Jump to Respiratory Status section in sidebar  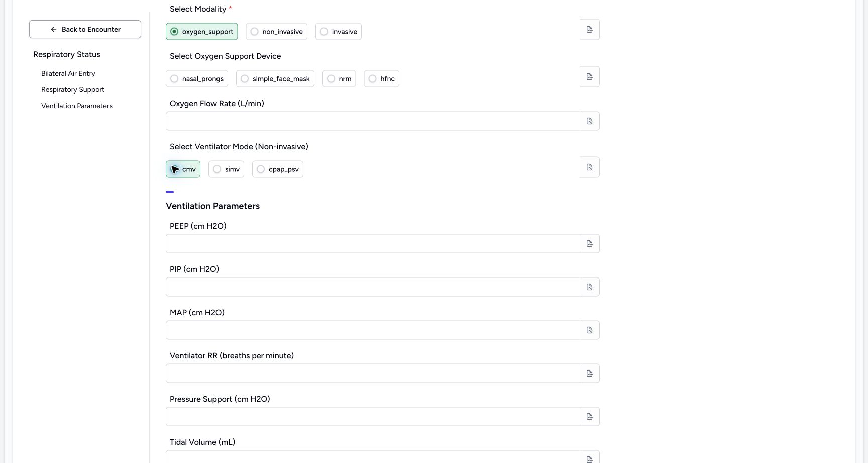67,54
